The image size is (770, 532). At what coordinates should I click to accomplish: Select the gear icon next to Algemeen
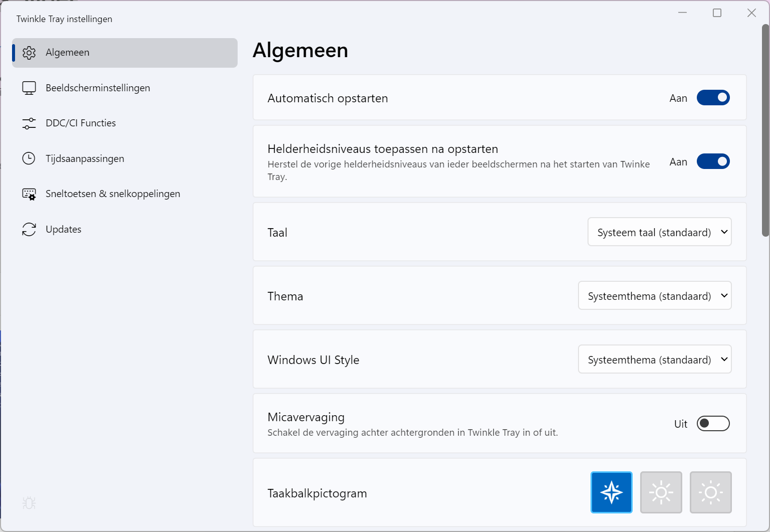point(29,52)
